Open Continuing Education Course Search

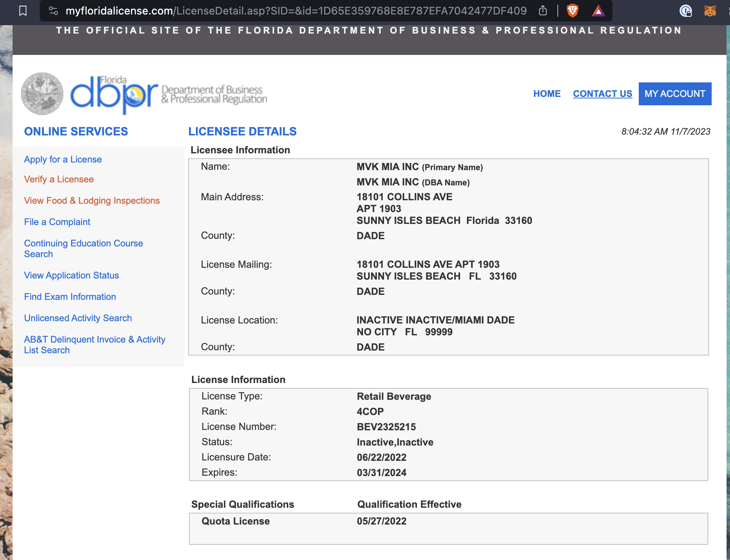(x=83, y=249)
